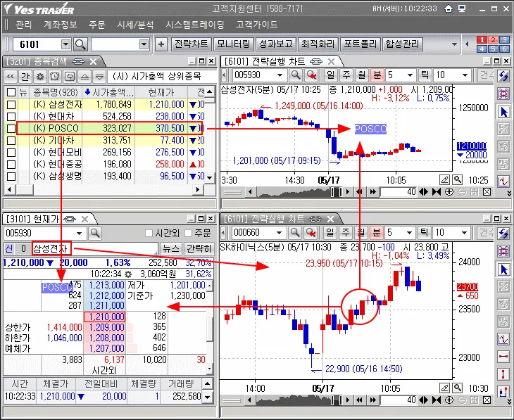Click the 성과보고 button
This screenshot has width=514, height=420.
(276, 44)
